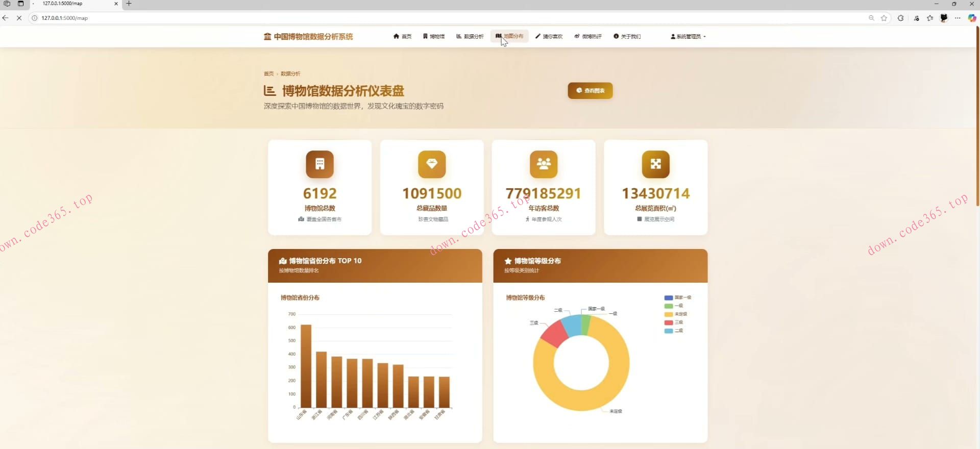Click the museum building logo icon
This screenshot has height=449, width=980.
[x=267, y=37]
